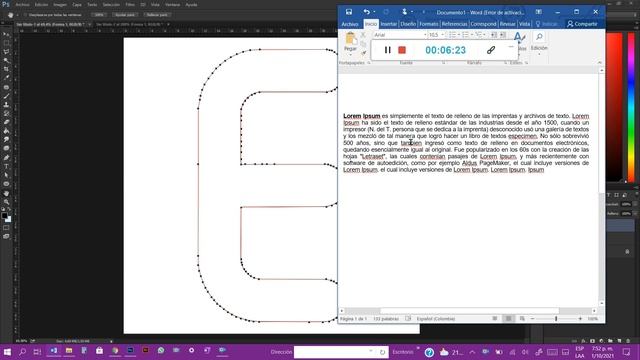Click the Word zoom slider handle
Screen dimensions: 640x360
point(556,318)
